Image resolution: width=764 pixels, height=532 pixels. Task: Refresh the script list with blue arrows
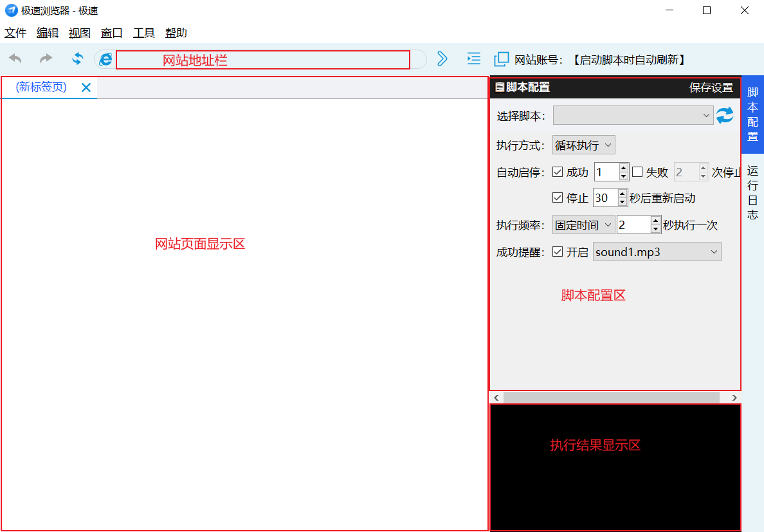725,116
